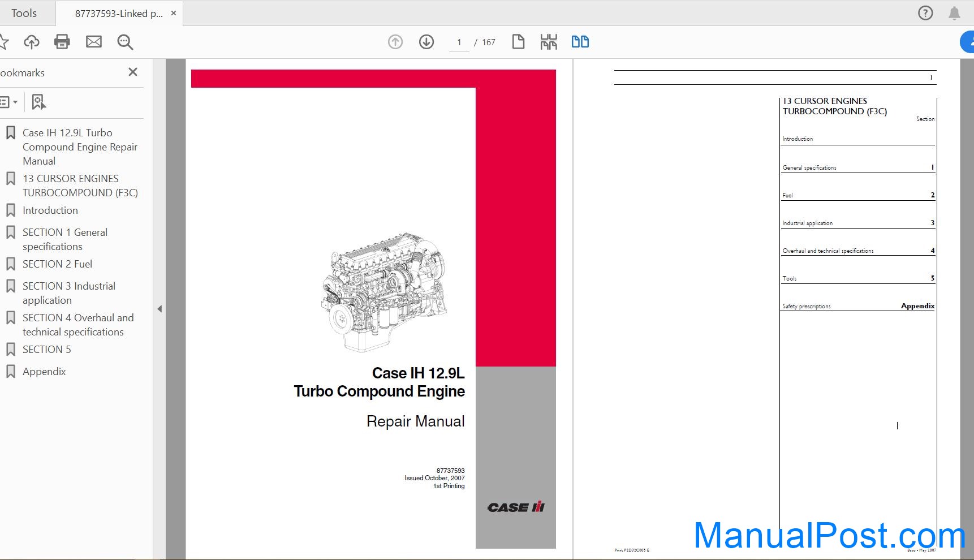
Task: Open 13 CURSOR ENGINES TURBOCOMPOUND bookmark
Action: click(80, 186)
